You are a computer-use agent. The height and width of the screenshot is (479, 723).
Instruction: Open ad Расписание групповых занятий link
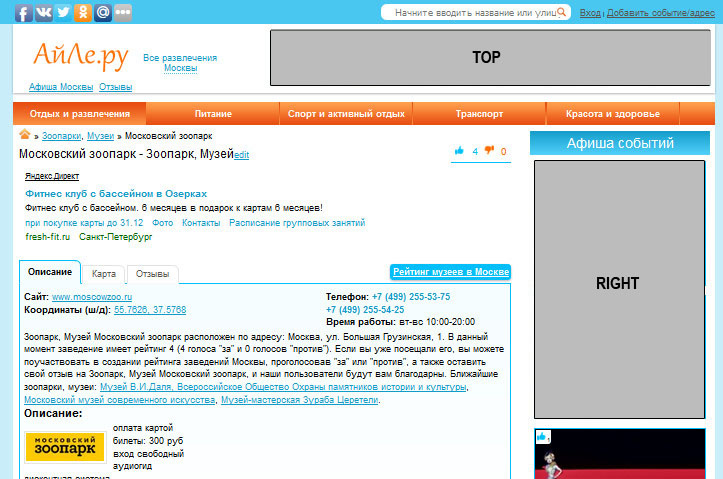(297, 223)
